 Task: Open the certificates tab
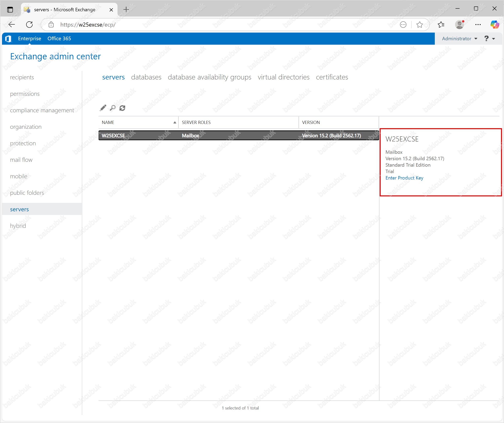(x=332, y=77)
